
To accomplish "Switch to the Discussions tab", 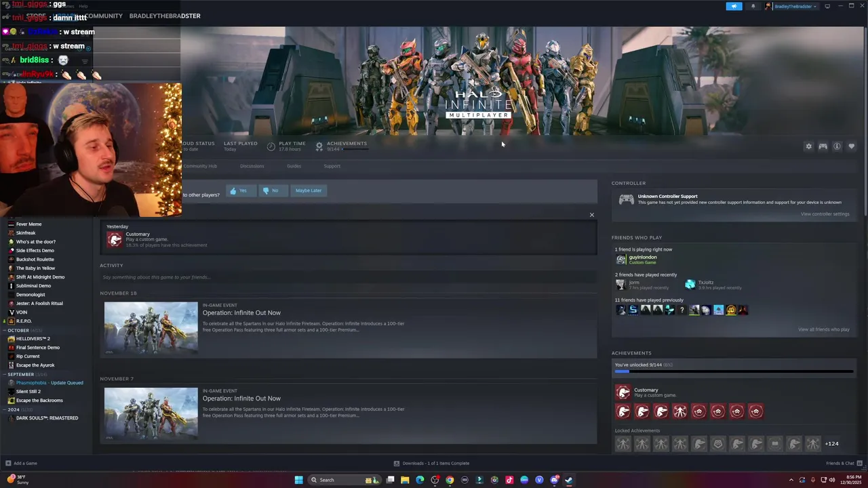I will coord(252,166).
